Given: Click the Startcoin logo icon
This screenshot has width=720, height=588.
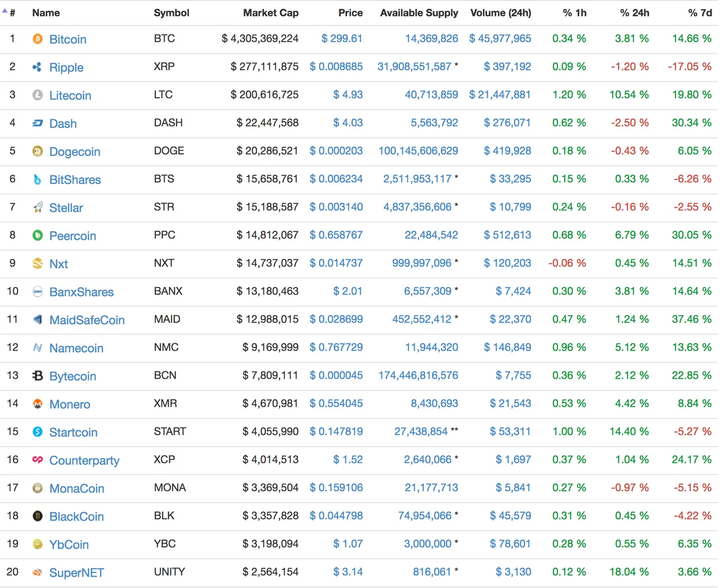Looking at the screenshot, I should coord(38,432).
